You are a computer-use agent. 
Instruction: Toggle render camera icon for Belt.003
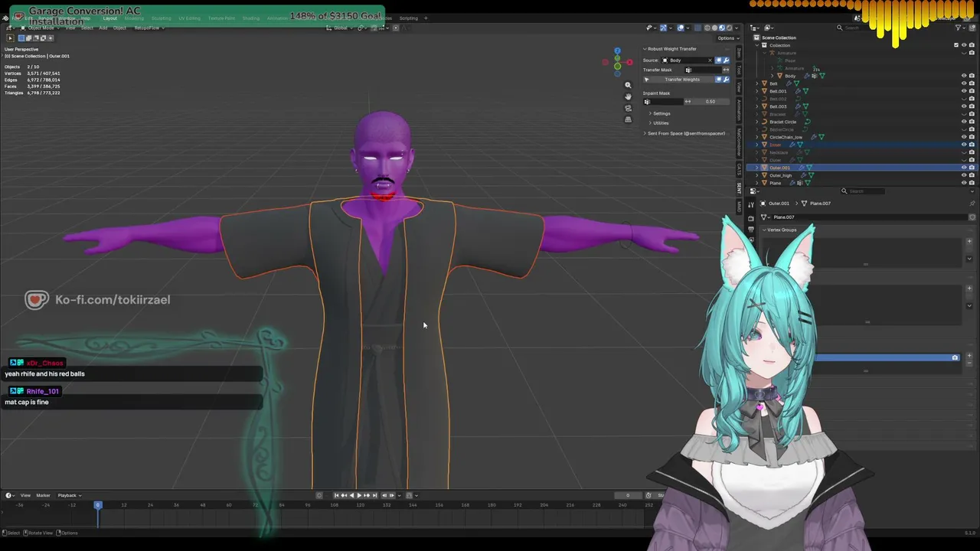[x=972, y=106]
